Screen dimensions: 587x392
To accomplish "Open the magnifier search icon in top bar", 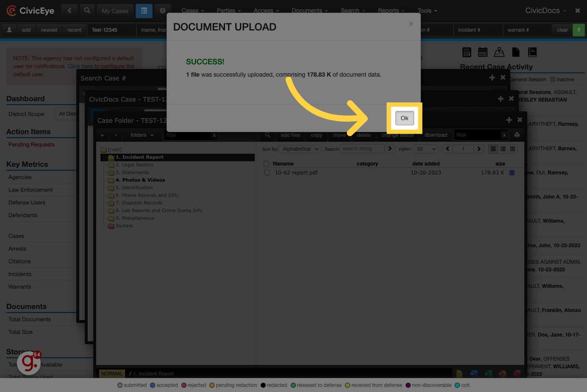I will point(87,11).
